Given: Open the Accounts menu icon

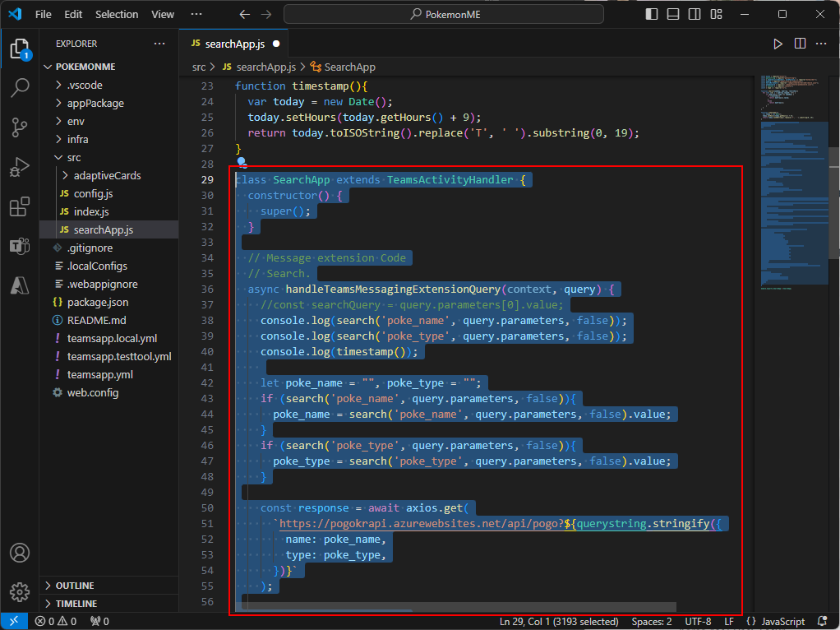Looking at the screenshot, I should [x=20, y=553].
